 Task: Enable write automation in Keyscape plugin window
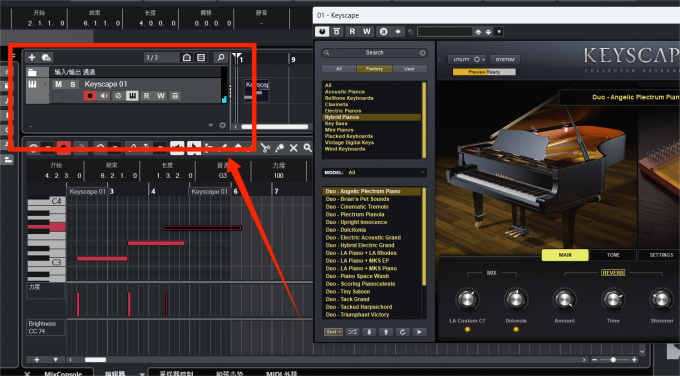367,31
